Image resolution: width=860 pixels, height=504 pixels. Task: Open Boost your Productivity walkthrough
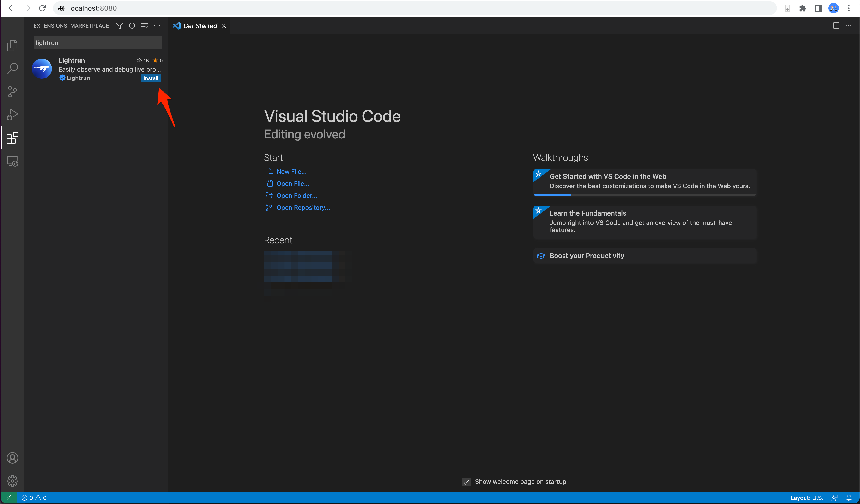[x=586, y=256]
